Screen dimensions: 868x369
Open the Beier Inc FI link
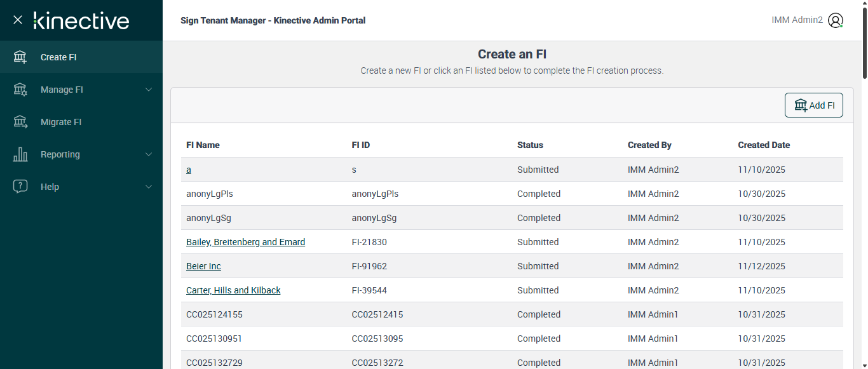click(x=203, y=266)
